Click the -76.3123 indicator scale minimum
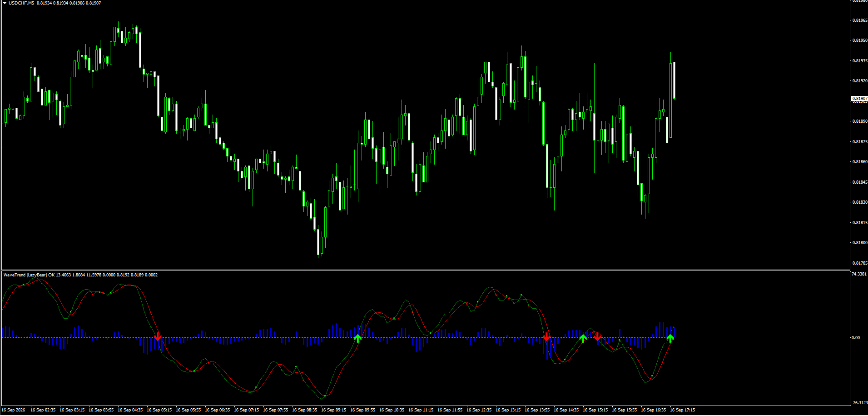The height and width of the screenshot is (416, 868). click(x=859, y=403)
